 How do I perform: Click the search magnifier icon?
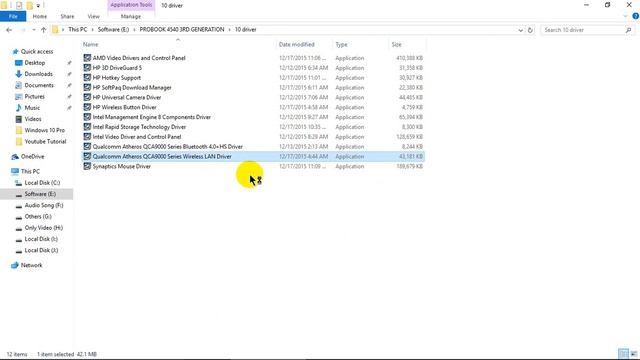click(x=629, y=30)
